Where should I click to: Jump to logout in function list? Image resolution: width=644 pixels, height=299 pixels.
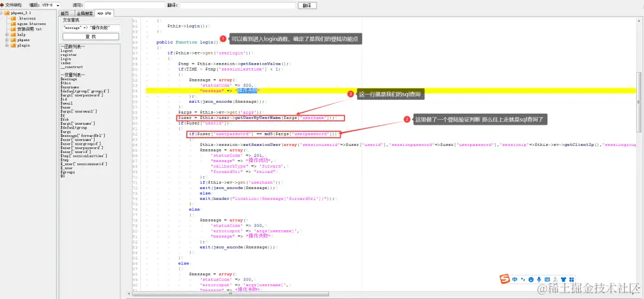[x=66, y=50]
